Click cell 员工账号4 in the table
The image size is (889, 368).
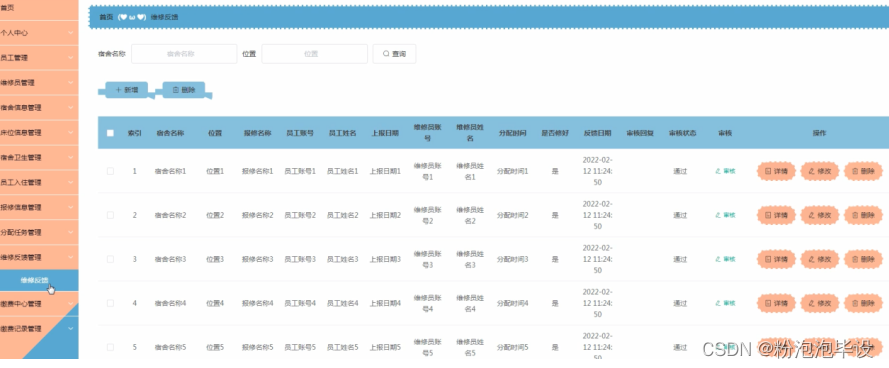point(300,303)
